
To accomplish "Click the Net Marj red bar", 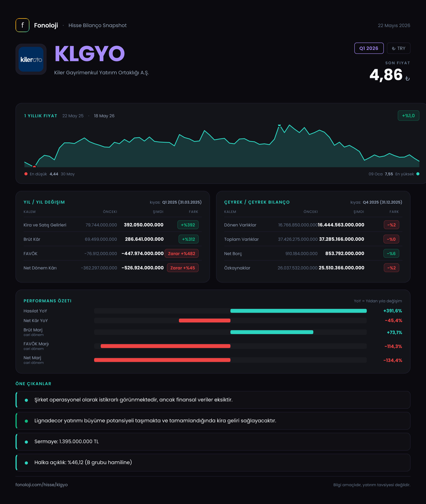I will point(162,360).
